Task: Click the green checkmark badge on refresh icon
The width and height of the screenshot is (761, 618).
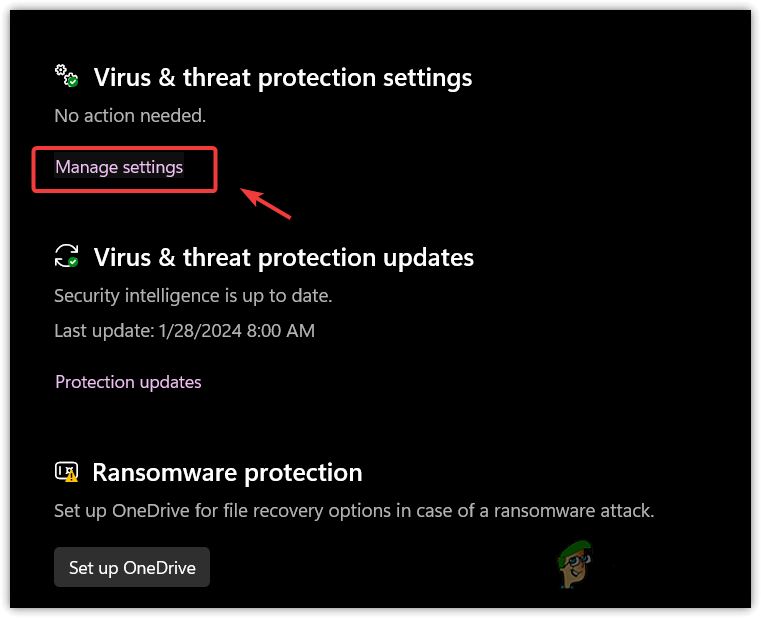Action: pos(73,262)
